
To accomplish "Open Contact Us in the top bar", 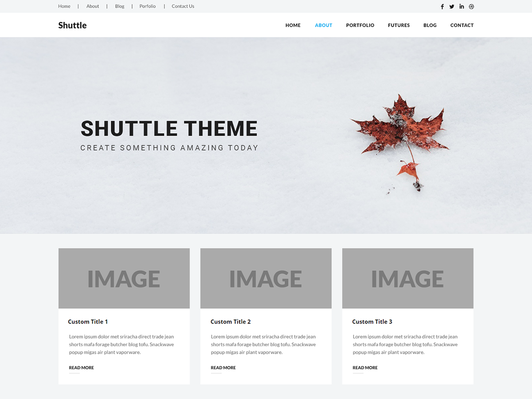I will pos(183,6).
